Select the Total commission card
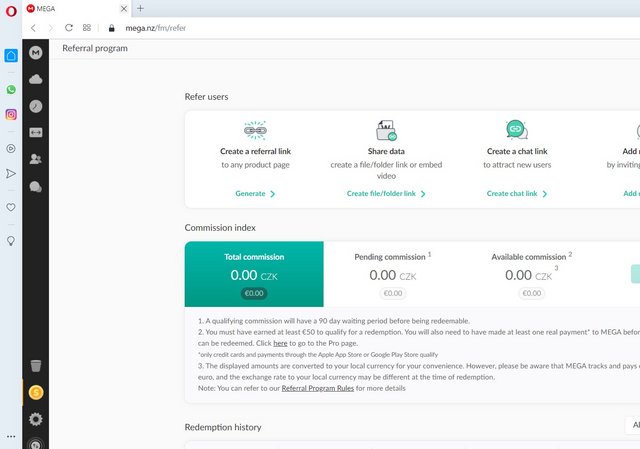Viewport: 640px width, 449px height. [254, 274]
